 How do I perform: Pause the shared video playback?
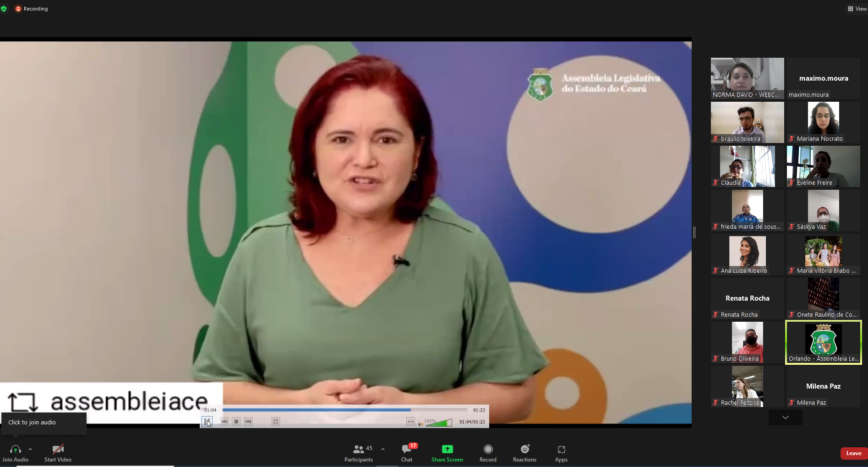(x=207, y=422)
